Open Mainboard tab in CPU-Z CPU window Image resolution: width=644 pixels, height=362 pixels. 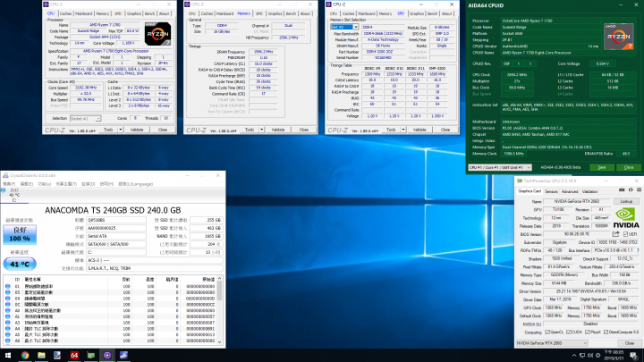84,13
